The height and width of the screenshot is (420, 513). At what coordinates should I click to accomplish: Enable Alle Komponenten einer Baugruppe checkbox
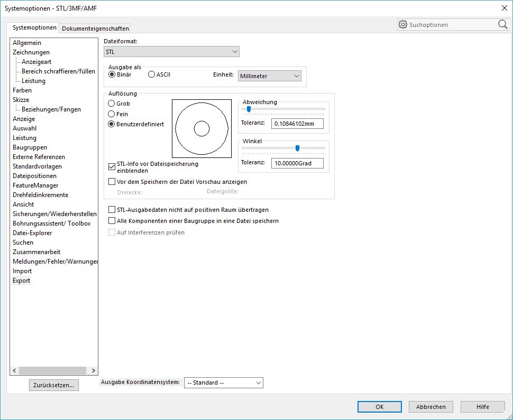(x=112, y=221)
